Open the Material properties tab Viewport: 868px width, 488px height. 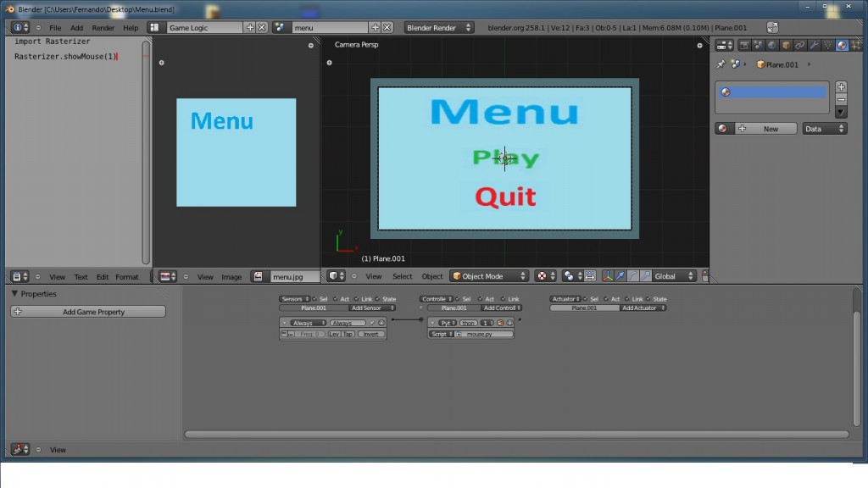tap(843, 45)
